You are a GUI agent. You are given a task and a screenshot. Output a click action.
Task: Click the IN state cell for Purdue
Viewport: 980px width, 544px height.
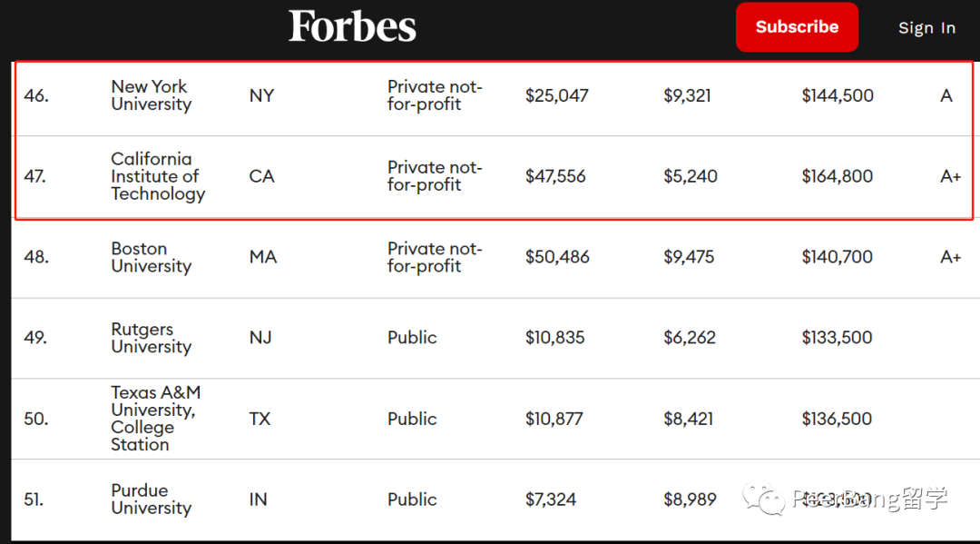(258, 499)
